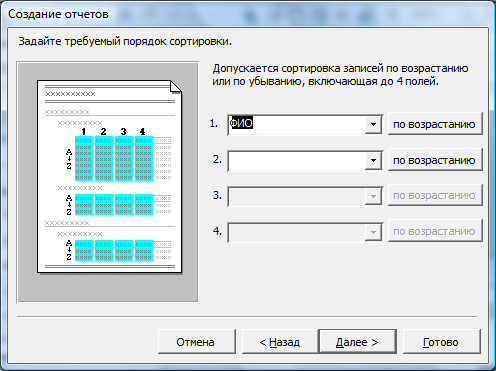Go back with the Назад button
The height and width of the screenshot is (371, 496).
coord(280,342)
